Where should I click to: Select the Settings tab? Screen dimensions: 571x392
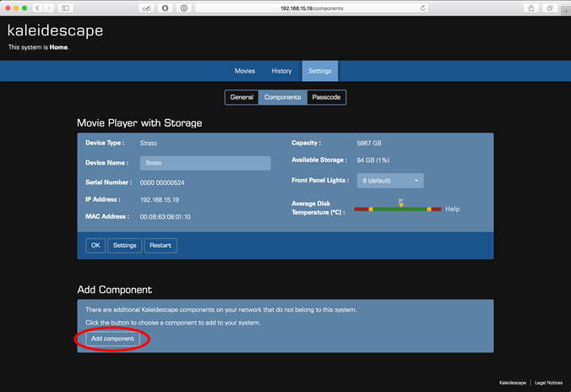coord(319,71)
